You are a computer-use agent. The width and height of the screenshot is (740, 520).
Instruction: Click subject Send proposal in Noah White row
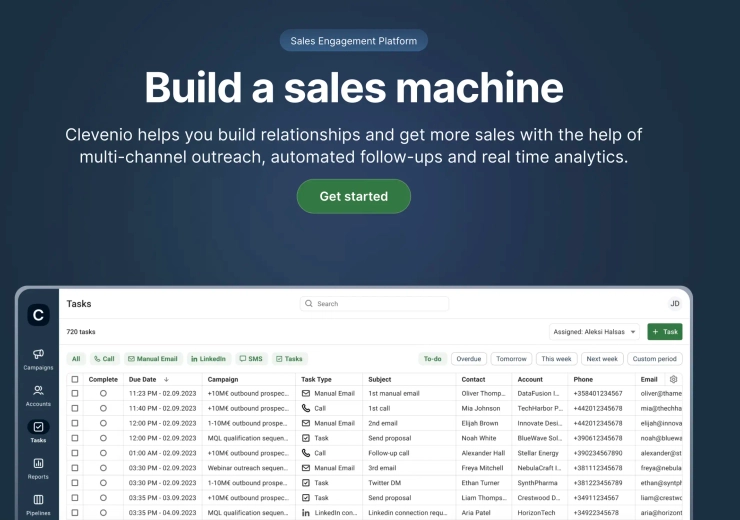[390, 438]
